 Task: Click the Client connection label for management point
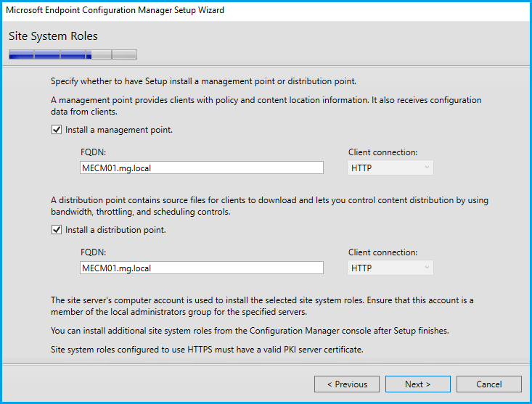click(x=383, y=152)
